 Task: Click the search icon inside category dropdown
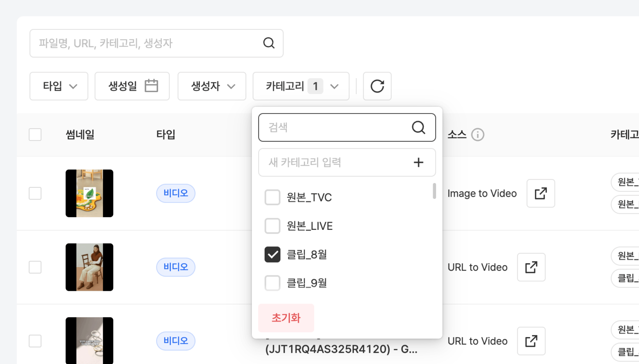pyautogui.click(x=418, y=127)
